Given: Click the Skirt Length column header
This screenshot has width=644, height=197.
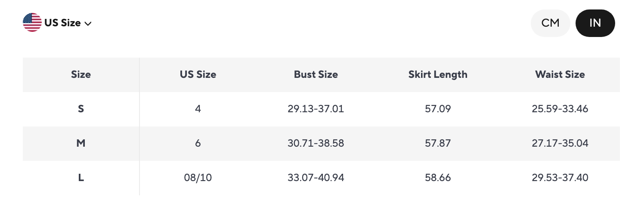Looking at the screenshot, I should (438, 74).
